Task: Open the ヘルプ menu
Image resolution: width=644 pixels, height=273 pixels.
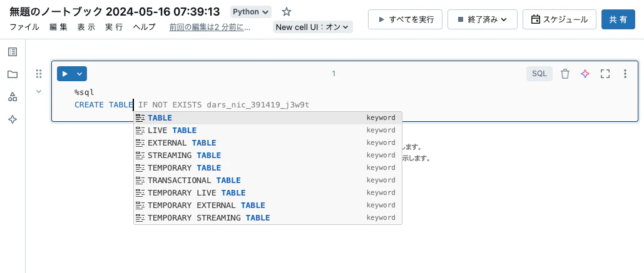Action: pyautogui.click(x=144, y=27)
